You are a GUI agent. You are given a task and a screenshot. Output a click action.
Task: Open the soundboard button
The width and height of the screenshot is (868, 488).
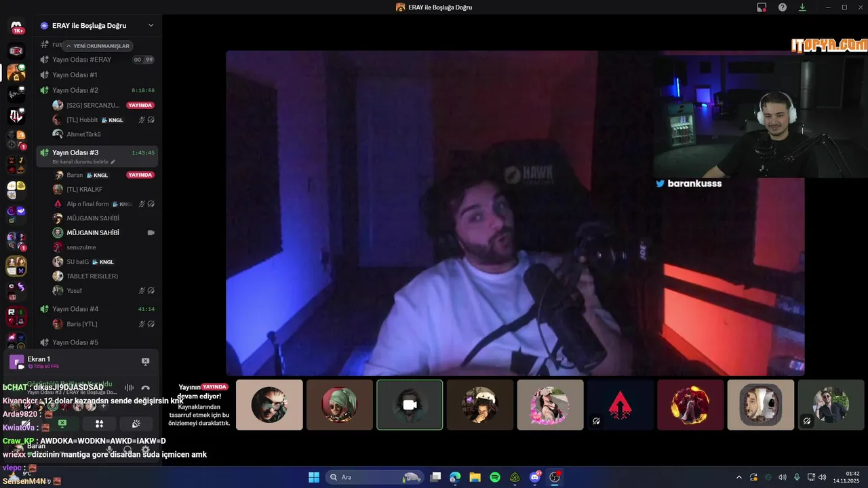pyautogui.click(x=136, y=424)
